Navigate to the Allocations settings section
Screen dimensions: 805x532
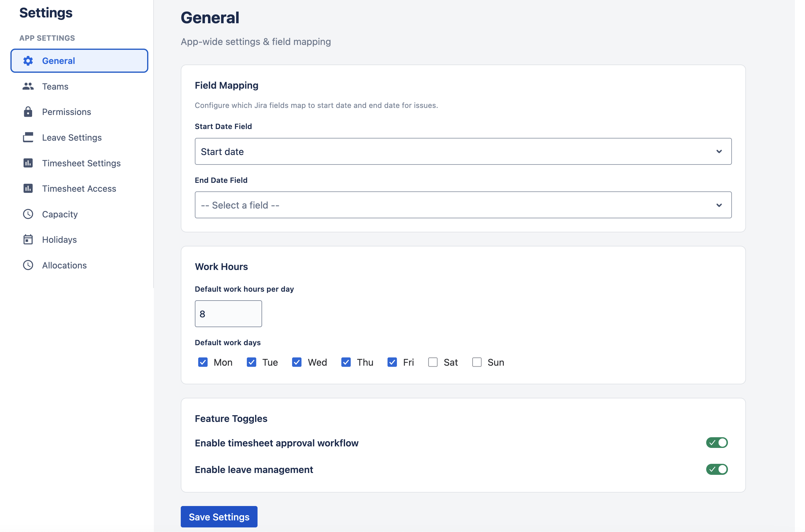64,265
